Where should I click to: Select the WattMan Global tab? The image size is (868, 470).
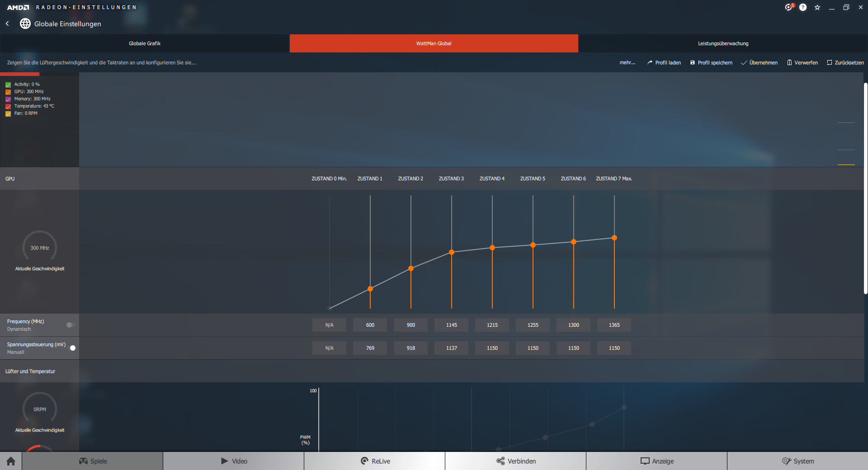(434, 43)
